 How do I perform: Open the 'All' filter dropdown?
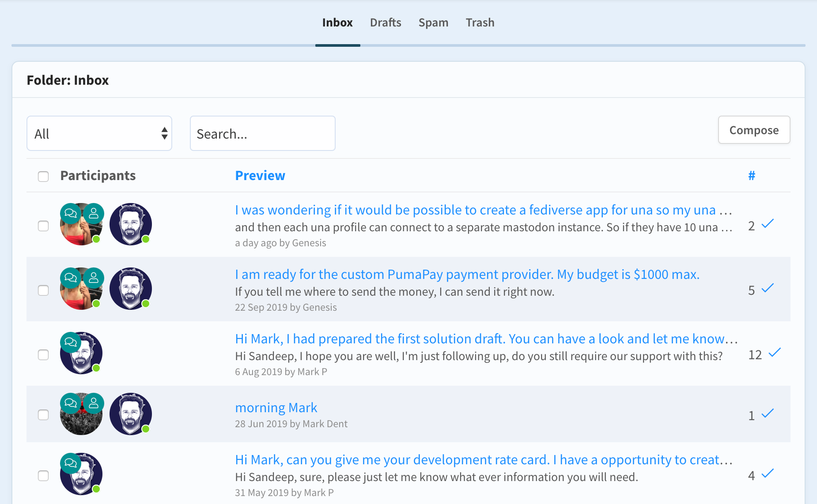[x=99, y=133]
